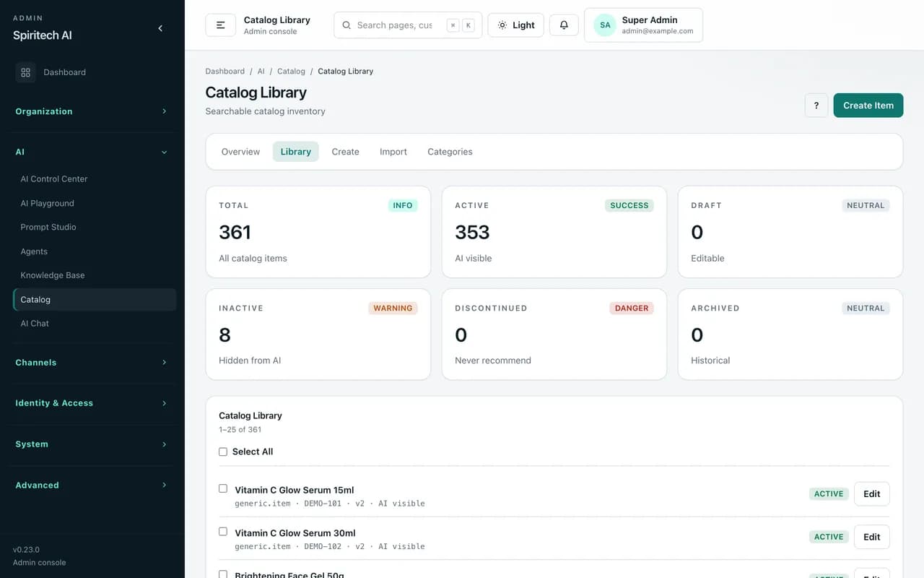
Task: Click the '1–25 of 361' text
Action: [240, 429]
